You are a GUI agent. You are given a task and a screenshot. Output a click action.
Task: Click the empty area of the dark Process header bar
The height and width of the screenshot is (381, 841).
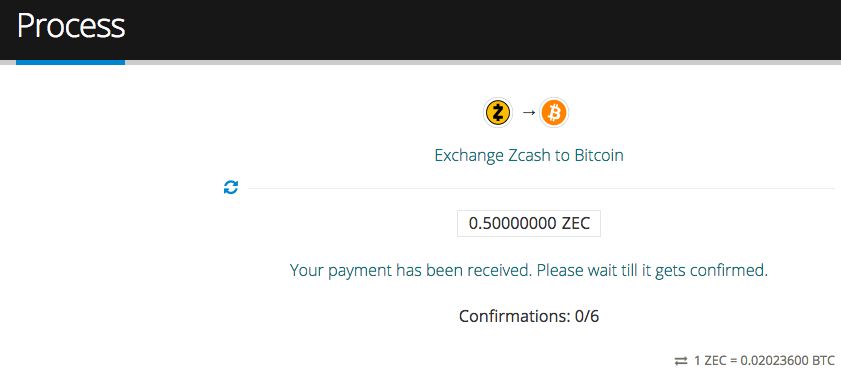pos(483,30)
